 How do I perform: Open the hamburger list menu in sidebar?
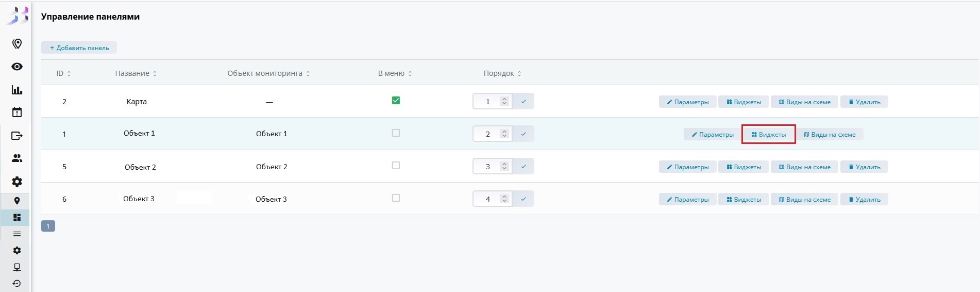tap(17, 234)
